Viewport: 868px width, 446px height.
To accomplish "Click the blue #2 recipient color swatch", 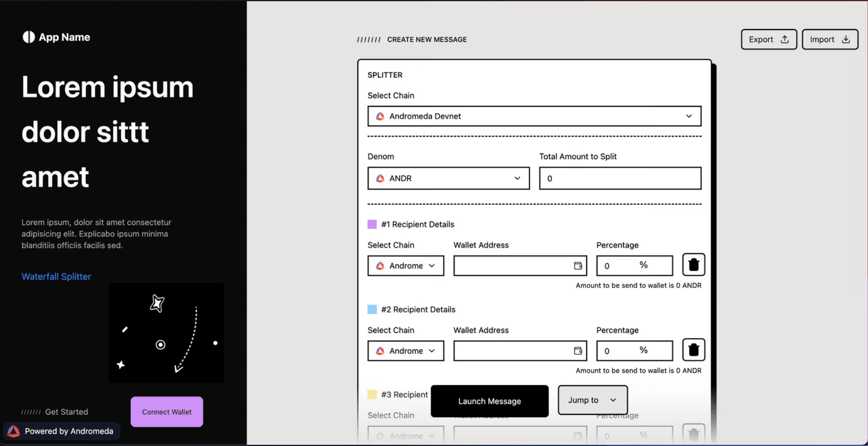I will pos(372,309).
